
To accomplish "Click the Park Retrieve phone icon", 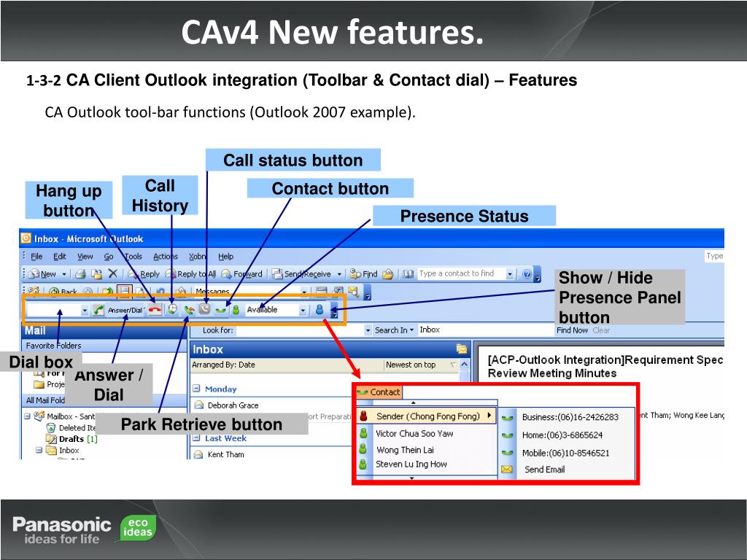I will (189, 310).
